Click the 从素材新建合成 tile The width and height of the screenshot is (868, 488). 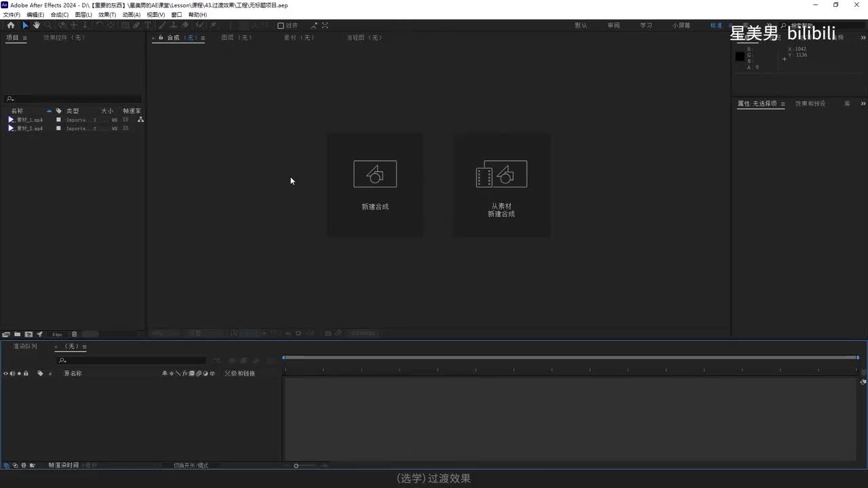[502, 185]
